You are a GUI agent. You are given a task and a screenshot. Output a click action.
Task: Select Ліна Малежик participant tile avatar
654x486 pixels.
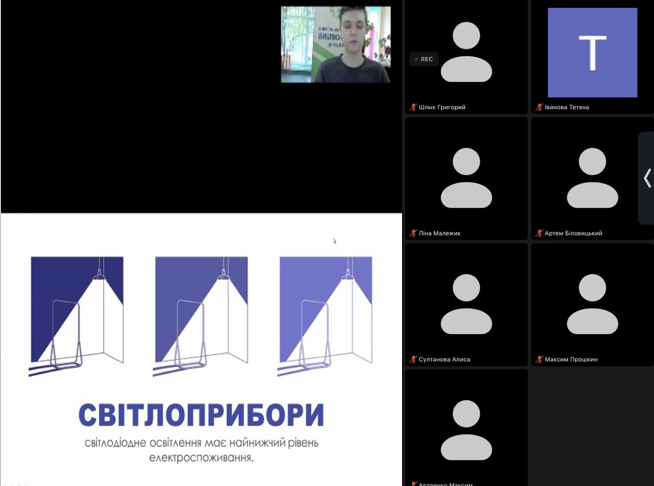click(x=466, y=178)
